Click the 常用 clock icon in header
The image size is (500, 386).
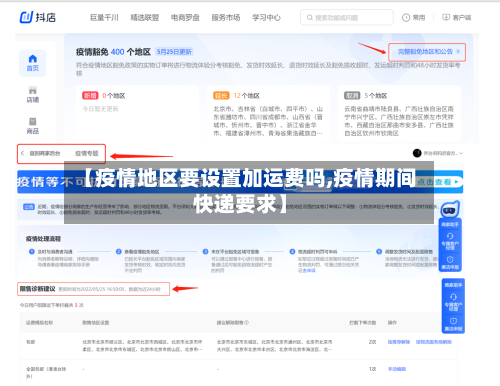[406, 18]
